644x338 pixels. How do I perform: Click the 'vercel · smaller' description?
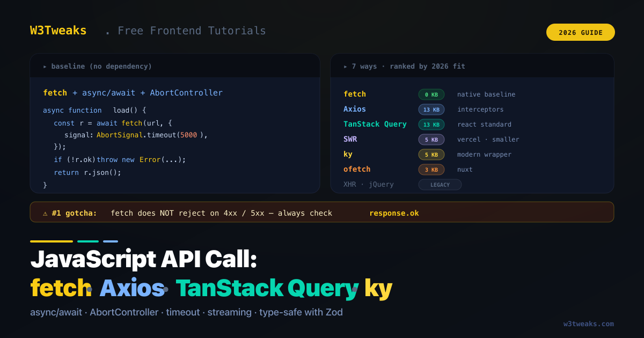click(488, 139)
